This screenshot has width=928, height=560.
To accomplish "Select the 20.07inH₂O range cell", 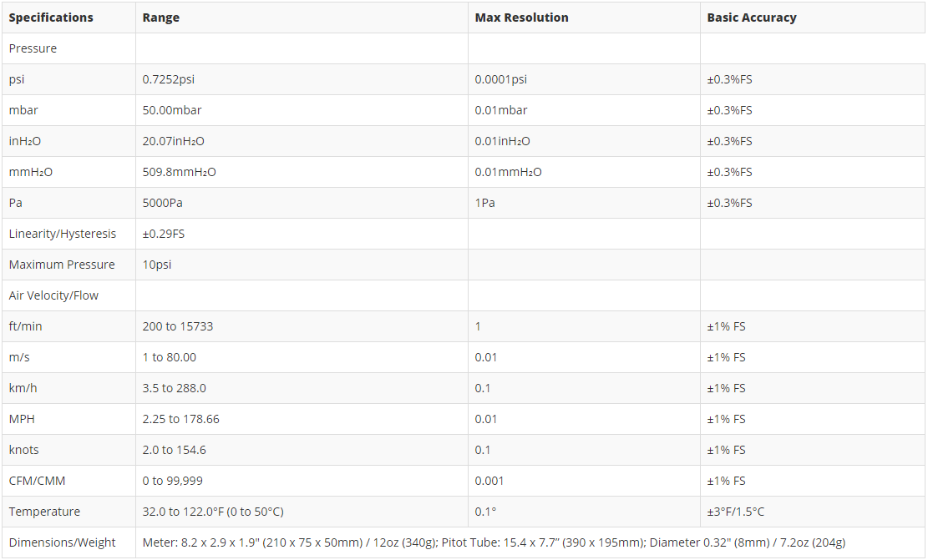I will coord(174,141).
